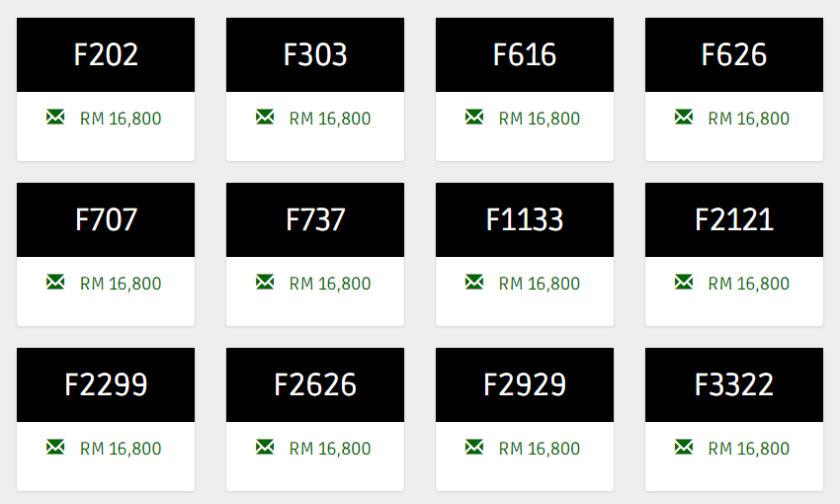This screenshot has width=840, height=504.
Task: Click the envelope icon under F1133
Action: (474, 282)
